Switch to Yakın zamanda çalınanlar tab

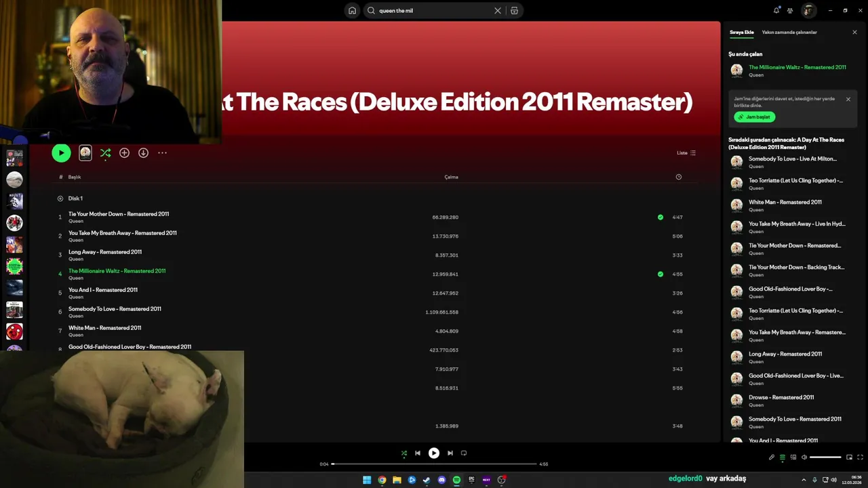tap(789, 33)
